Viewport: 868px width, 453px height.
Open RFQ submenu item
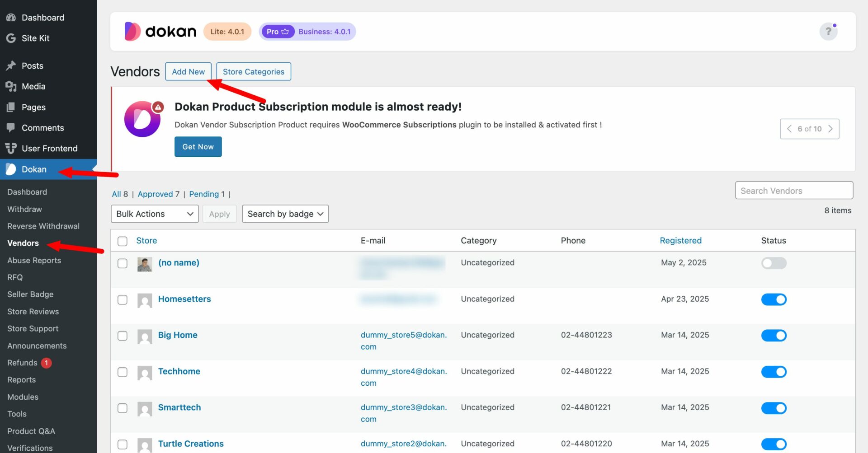coord(15,277)
